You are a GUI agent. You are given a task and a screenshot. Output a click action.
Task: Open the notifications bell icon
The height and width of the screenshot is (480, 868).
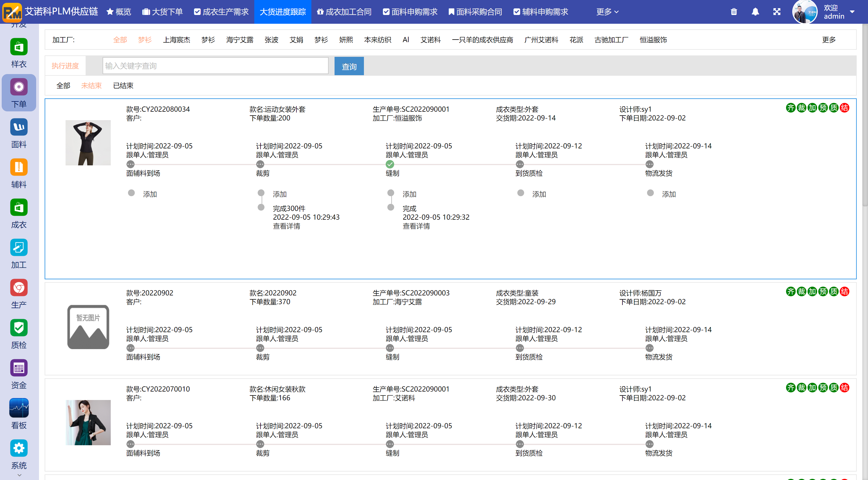click(x=755, y=12)
